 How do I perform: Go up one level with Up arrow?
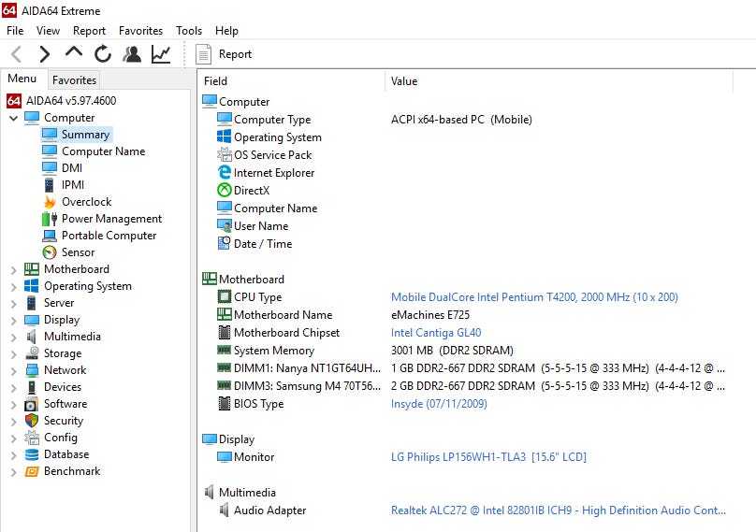(x=73, y=53)
